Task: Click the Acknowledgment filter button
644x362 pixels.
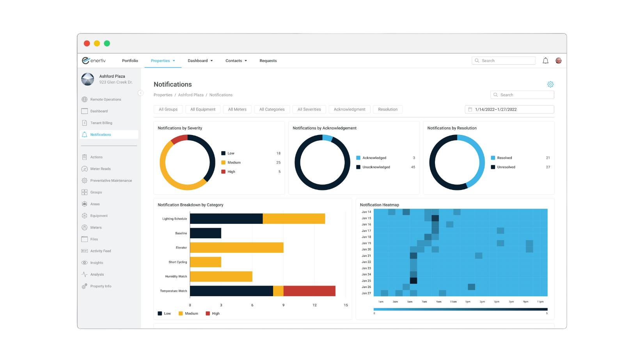Action: click(x=349, y=110)
